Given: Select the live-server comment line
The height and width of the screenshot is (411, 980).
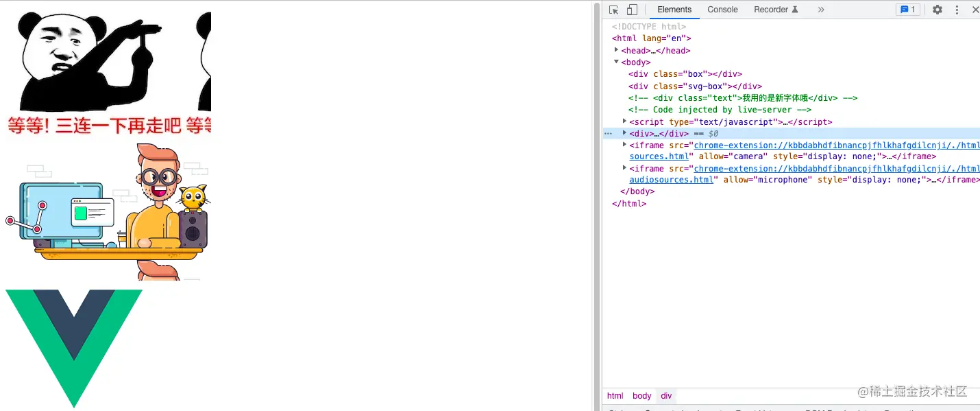Looking at the screenshot, I should 720,110.
